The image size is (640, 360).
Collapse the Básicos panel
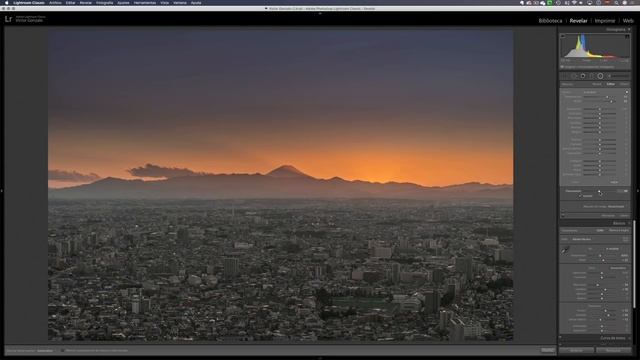click(629, 223)
